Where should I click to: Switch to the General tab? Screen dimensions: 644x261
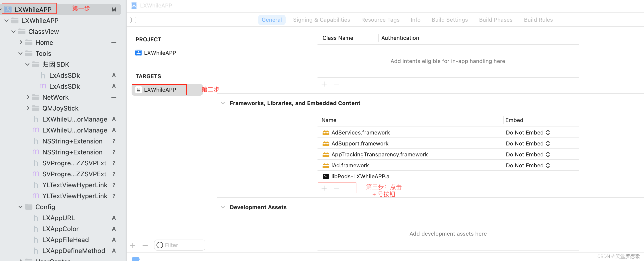coord(271,20)
